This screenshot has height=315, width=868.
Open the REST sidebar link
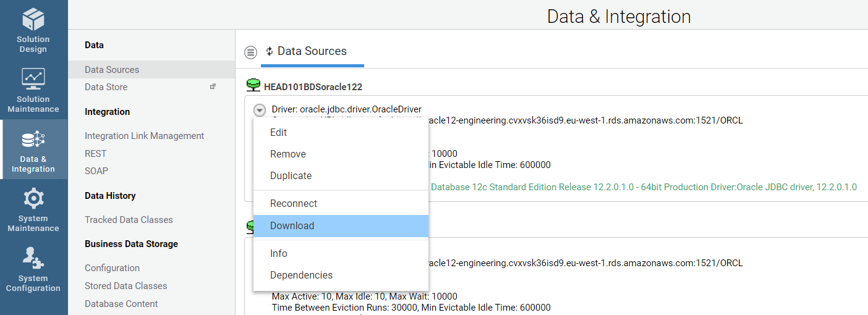click(x=95, y=154)
